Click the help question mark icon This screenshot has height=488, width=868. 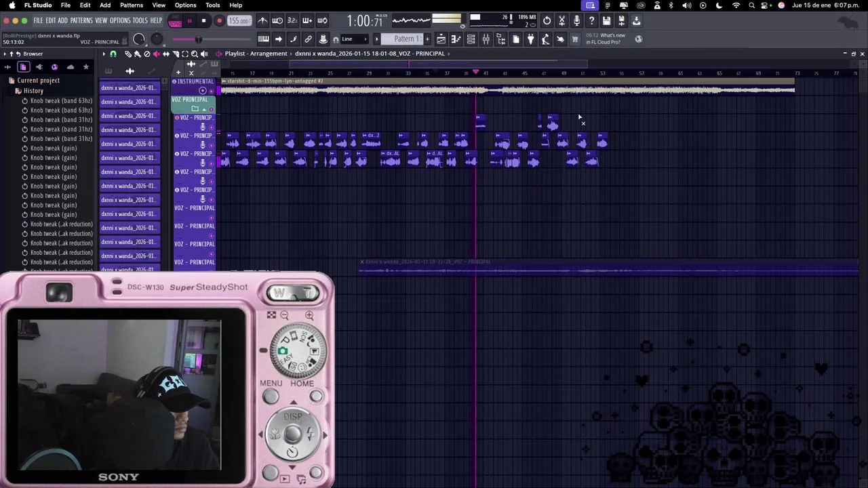coord(591,21)
